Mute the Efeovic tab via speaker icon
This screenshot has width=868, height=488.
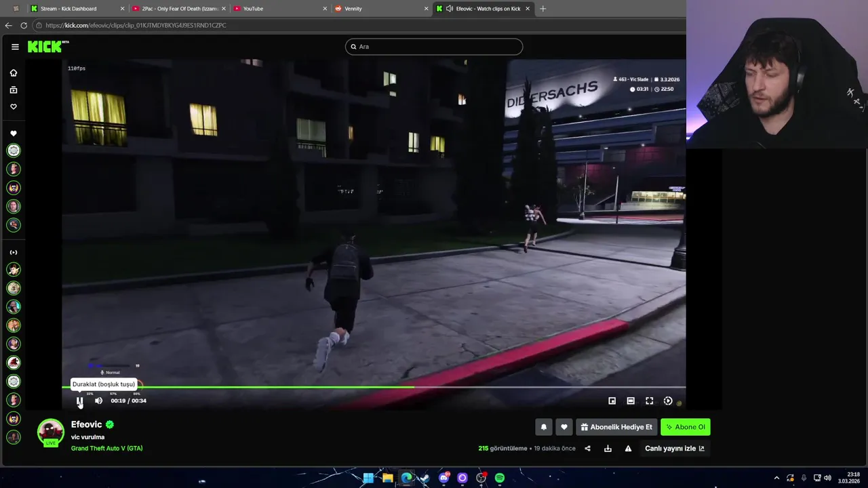449,9
